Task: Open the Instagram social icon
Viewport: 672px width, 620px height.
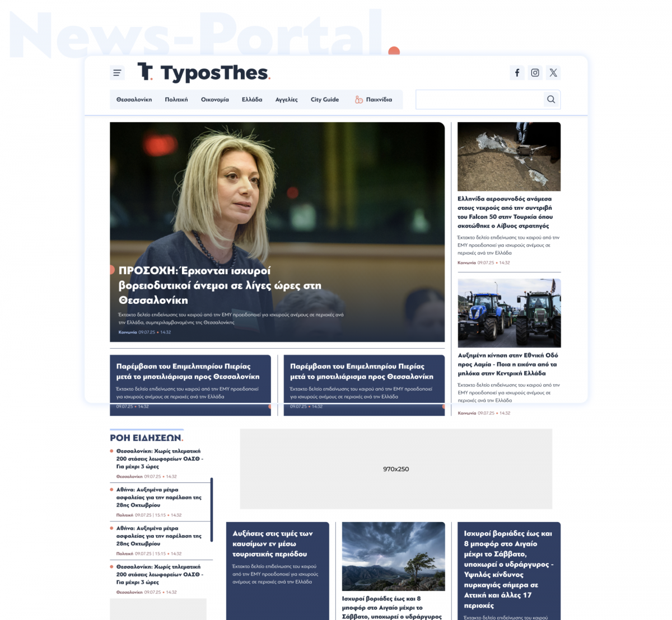Action: pyautogui.click(x=535, y=73)
